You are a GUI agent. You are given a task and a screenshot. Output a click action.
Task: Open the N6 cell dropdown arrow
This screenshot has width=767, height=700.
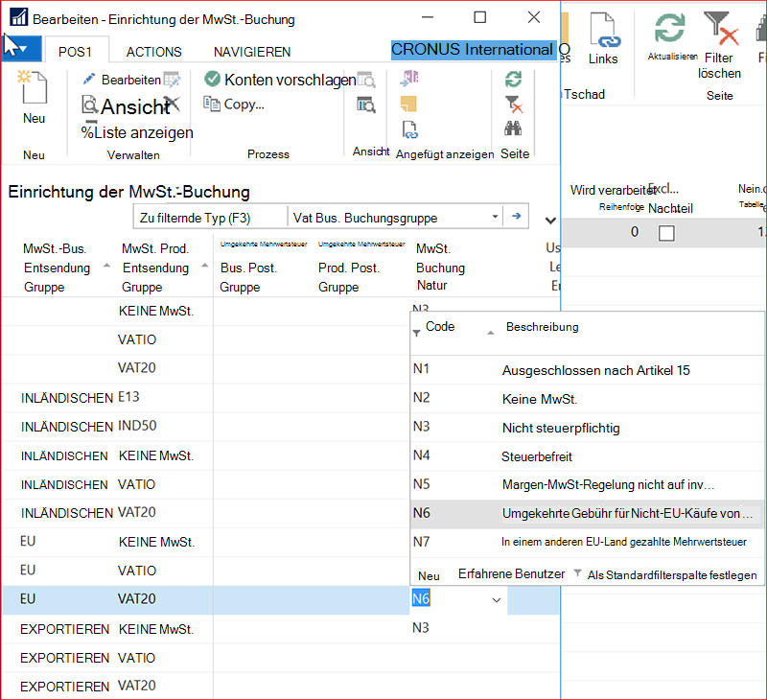(497, 600)
